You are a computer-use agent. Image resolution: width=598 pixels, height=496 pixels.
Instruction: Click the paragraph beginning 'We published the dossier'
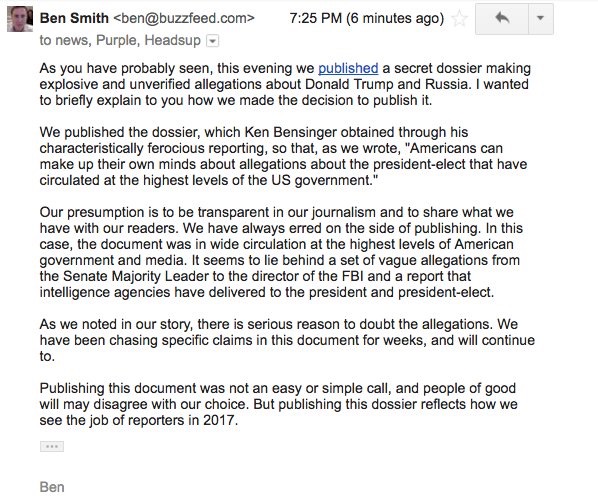pyautogui.click(x=283, y=156)
